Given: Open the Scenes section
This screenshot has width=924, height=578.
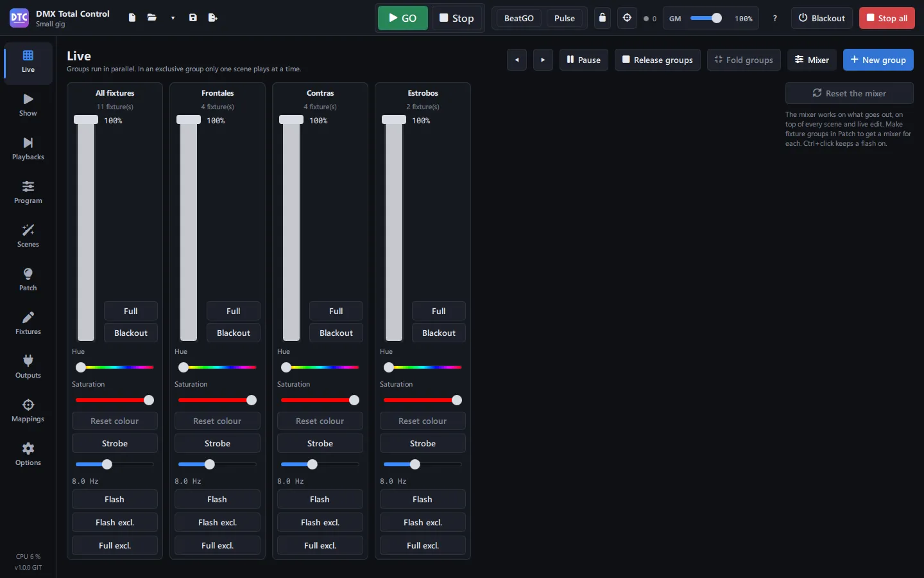Looking at the screenshot, I should click(x=28, y=237).
